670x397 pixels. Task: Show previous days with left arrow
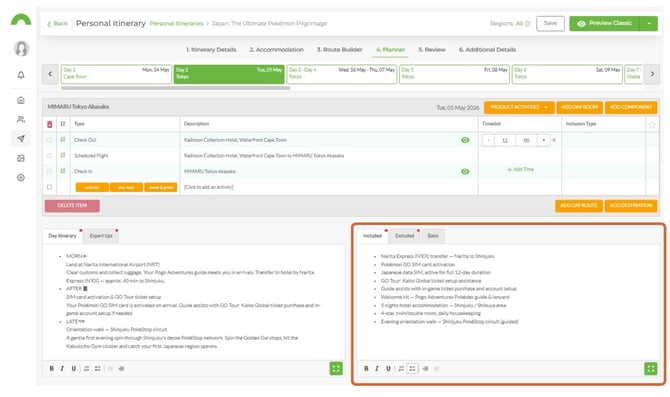pos(50,74)
